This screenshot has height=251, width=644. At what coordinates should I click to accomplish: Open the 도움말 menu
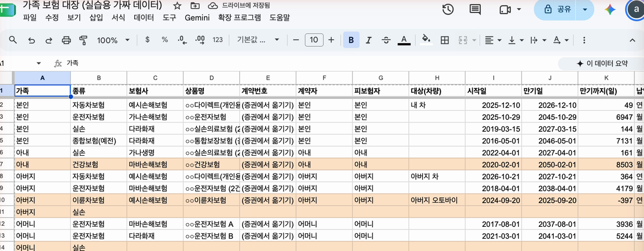(280, 18)
